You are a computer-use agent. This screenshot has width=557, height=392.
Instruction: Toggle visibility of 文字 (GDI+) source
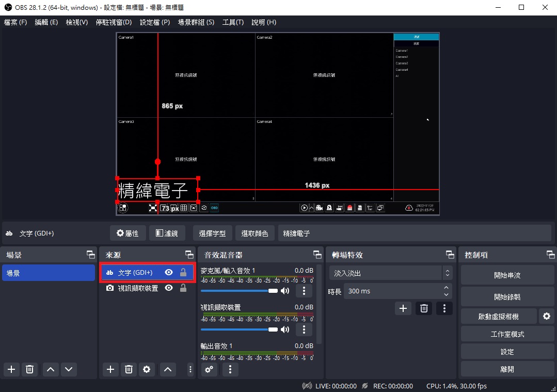pyautogui.click(x=169, y=272)
